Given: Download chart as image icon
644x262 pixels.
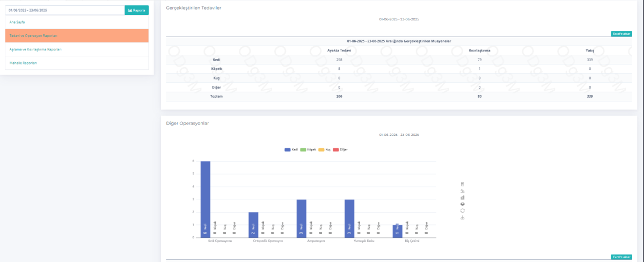Looking at the screenshot, I should click(463, 217).
